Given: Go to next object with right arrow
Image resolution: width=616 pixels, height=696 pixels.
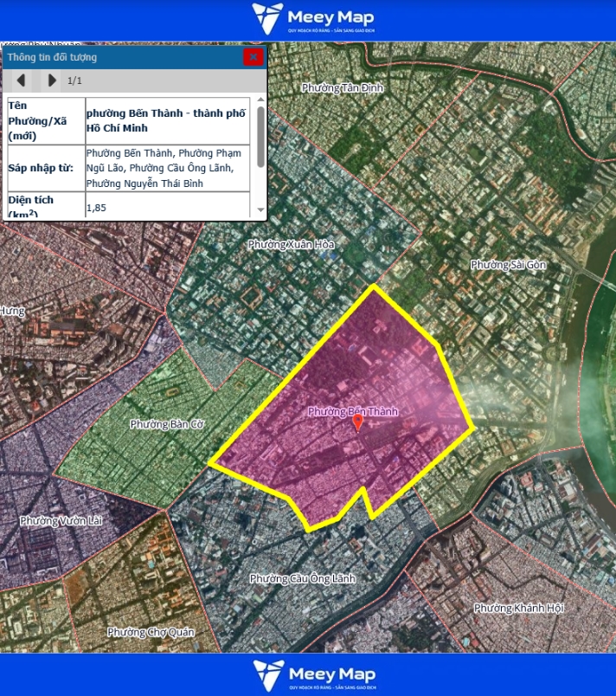Looking at the screenshot, I should point(52,81).
